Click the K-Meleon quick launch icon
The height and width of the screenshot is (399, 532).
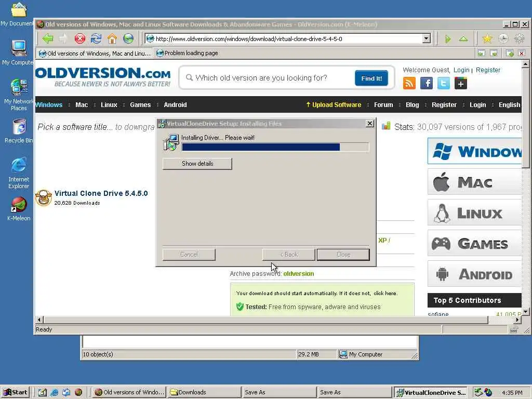tap(78, 392)
